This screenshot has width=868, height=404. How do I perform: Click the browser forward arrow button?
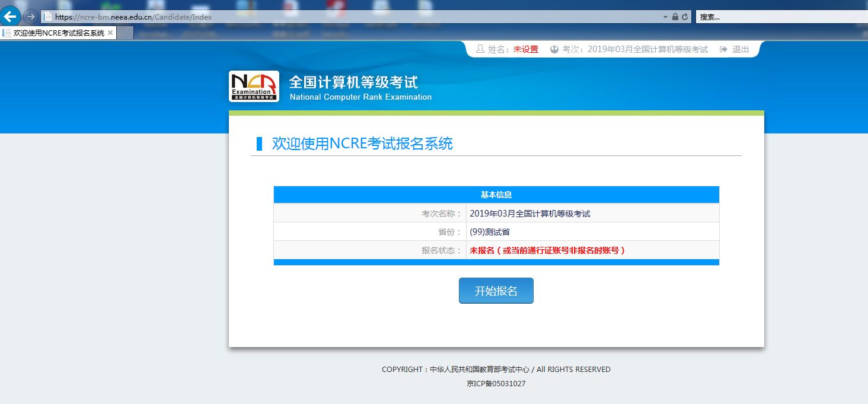(30, 17)
